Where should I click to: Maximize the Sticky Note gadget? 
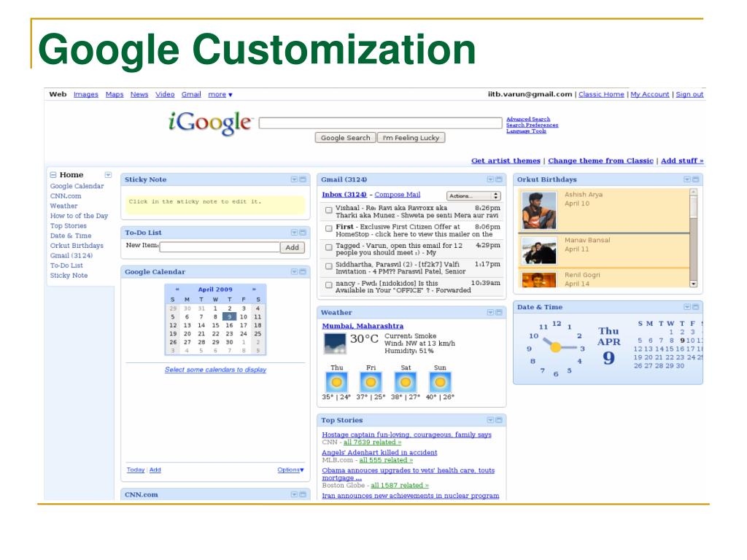303,179
